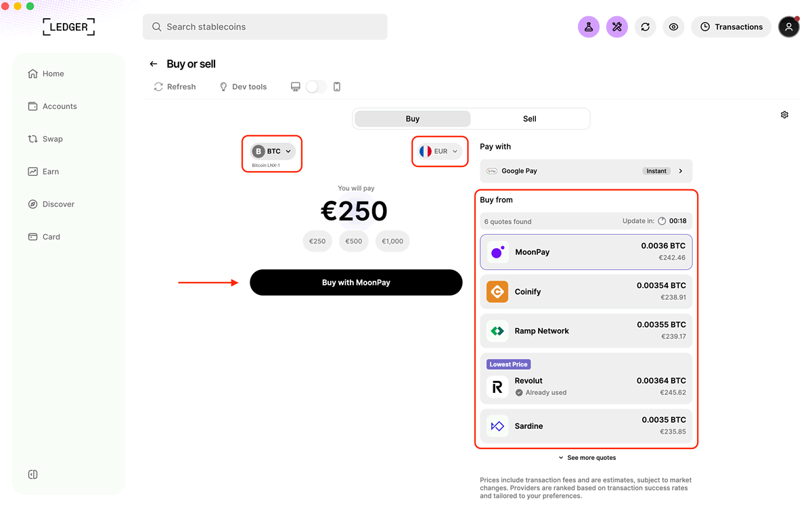This screenshot has height=510, width=812.
Task: Select the mobile phone view icon
Action: 337,87
